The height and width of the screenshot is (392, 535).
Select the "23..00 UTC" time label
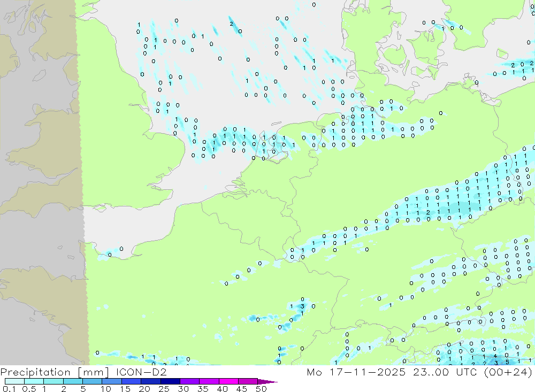pos(445,372)
